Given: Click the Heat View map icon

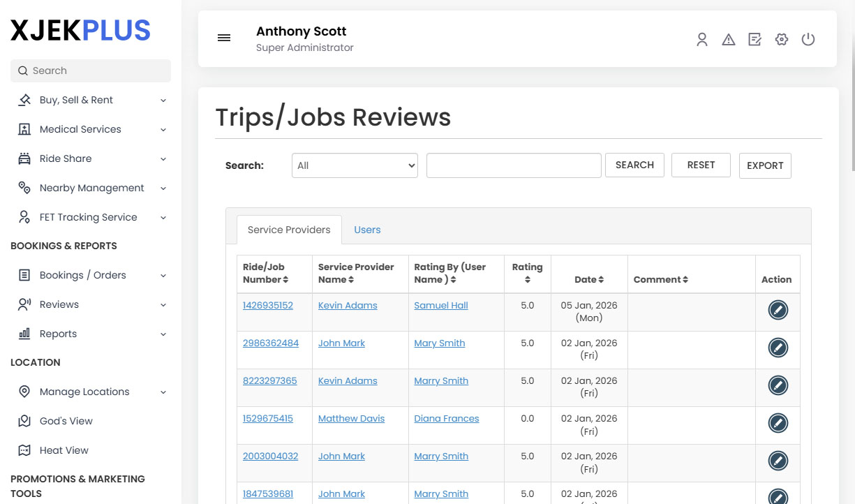Looking at the screenshot, I should click(25, 450).
